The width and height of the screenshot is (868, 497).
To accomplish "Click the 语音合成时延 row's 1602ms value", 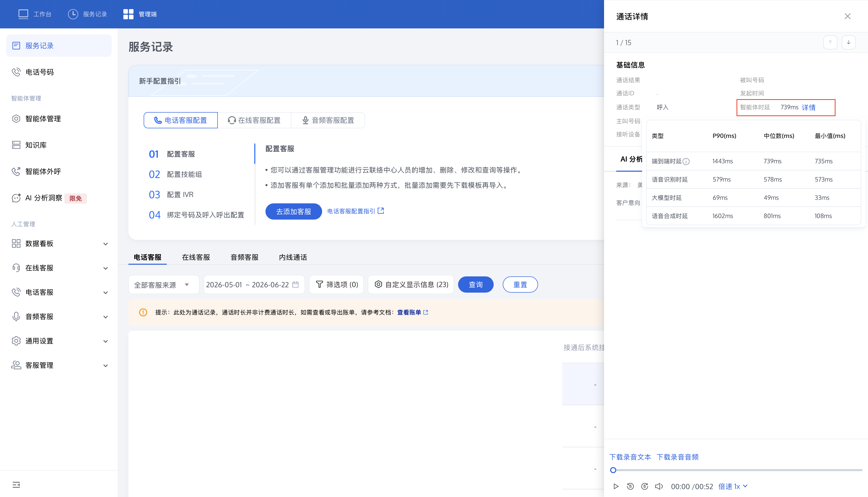I will 723,216.
